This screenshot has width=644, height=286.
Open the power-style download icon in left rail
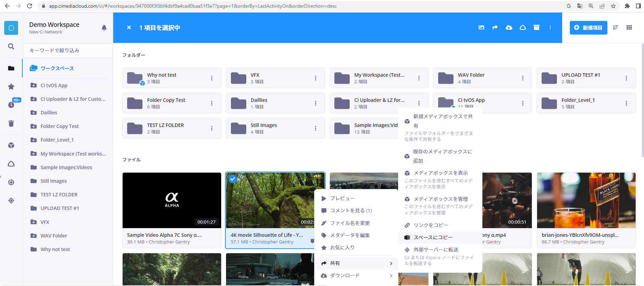pos(11,182)
